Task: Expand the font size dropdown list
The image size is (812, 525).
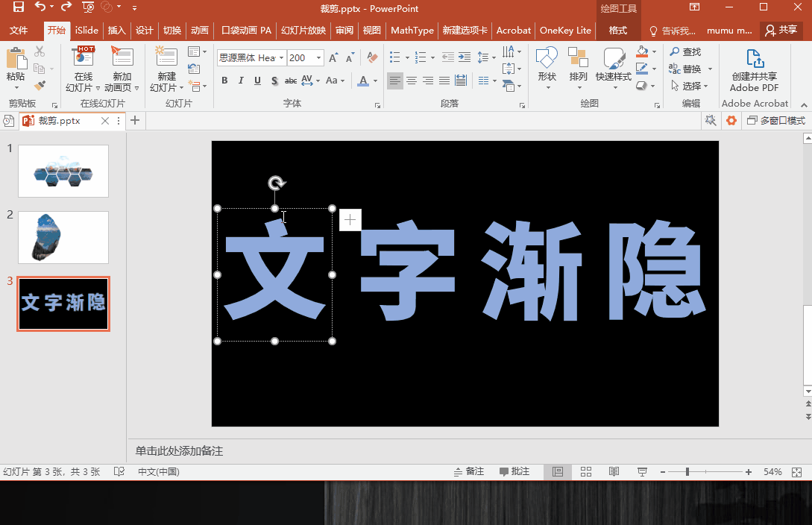Action: tap(319, 58)
